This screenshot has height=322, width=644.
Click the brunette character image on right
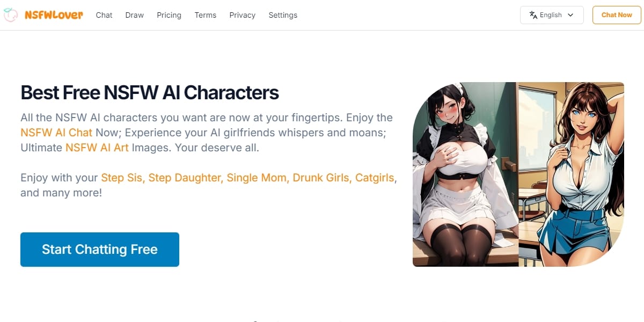pos(571,174)
